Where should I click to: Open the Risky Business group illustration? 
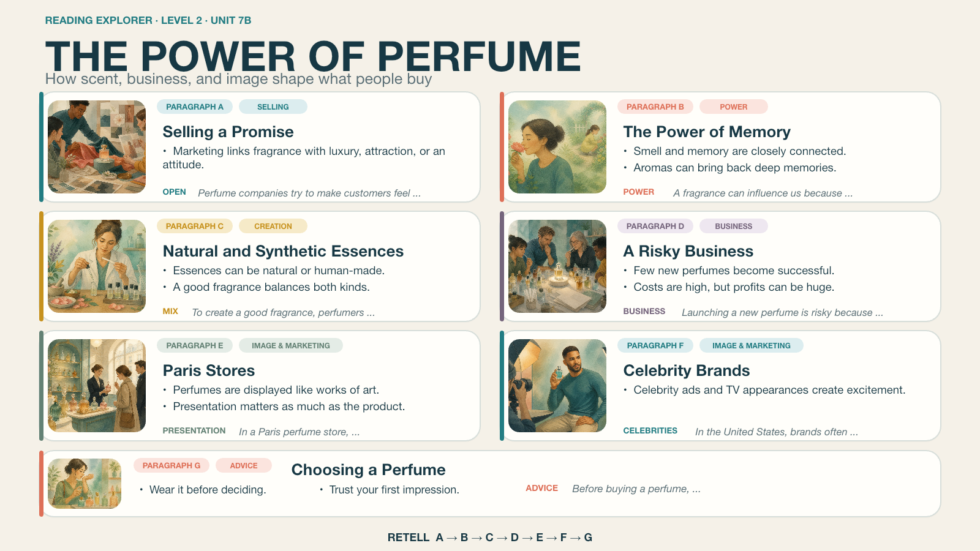tap(557, 266)
